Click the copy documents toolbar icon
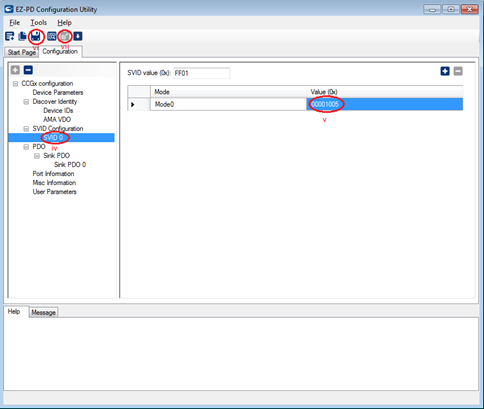 (22, 36)
